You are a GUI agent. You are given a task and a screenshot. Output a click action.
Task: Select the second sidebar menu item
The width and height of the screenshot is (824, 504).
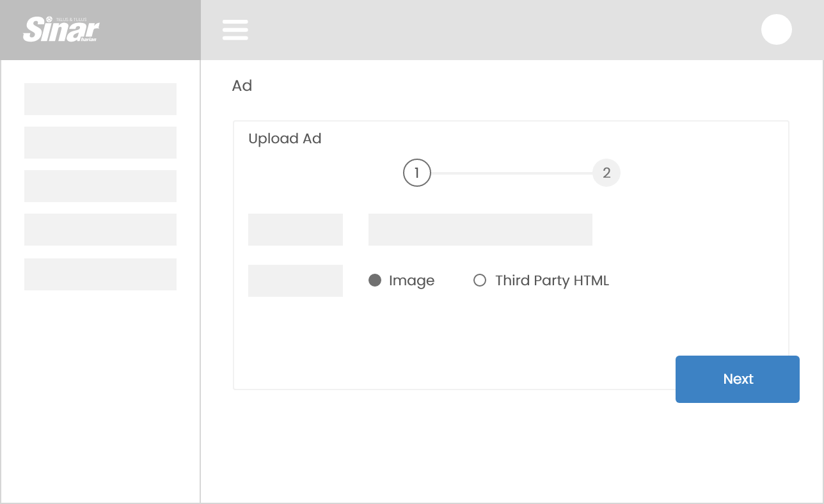pyautogui.click(x=100, y=143)
